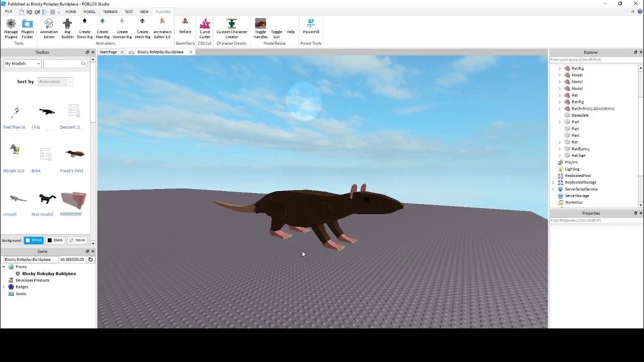644x362 pixels.
Task: Click the Toolbox search text field
Action: coord(62,64)
